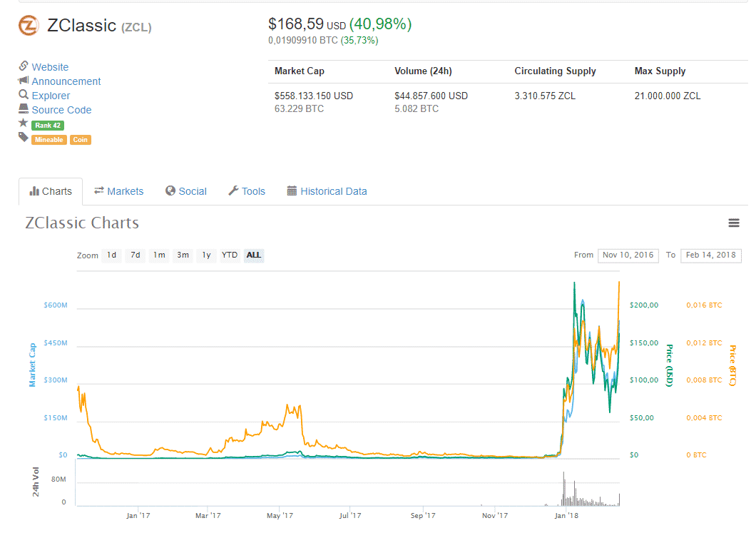Select the 7d zoom range

135,255
